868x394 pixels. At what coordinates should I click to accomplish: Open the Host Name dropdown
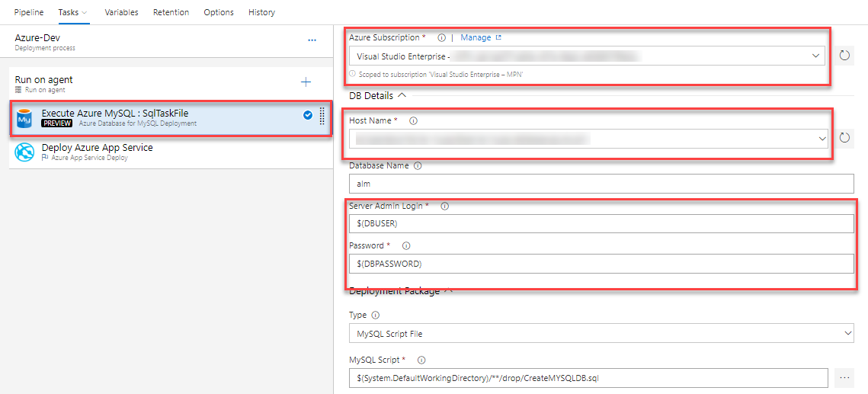tap(588, 139)
